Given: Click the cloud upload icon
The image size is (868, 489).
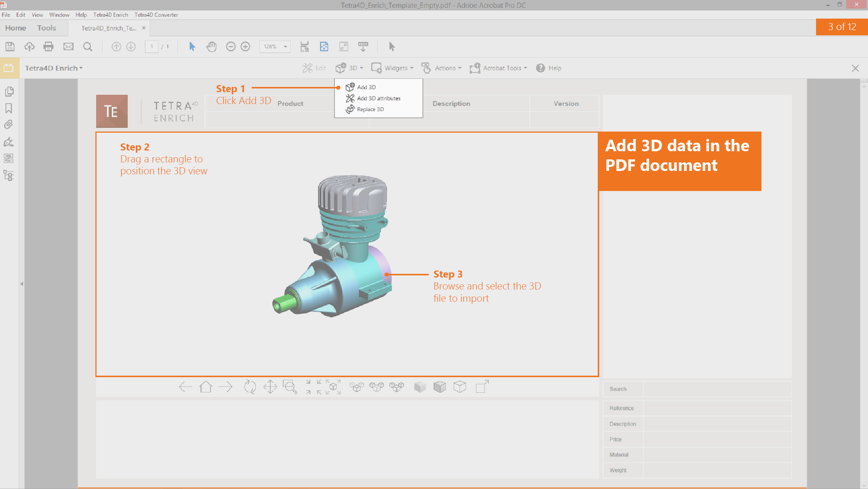Looking at the screenshot, I should [29, 46].
